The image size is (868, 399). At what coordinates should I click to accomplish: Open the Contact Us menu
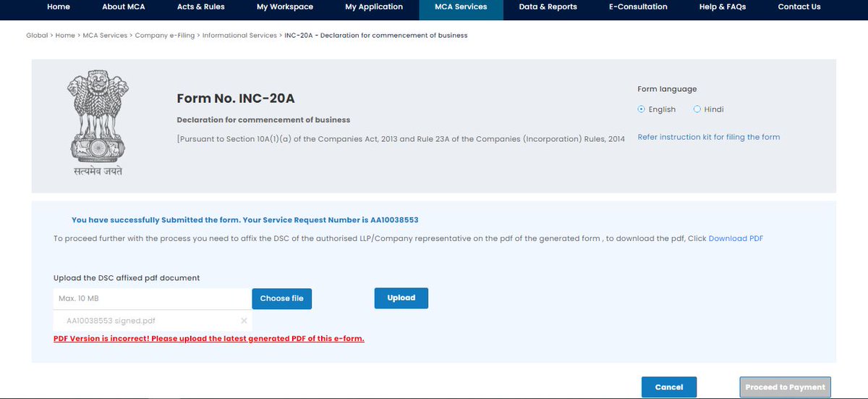point(799,7)
